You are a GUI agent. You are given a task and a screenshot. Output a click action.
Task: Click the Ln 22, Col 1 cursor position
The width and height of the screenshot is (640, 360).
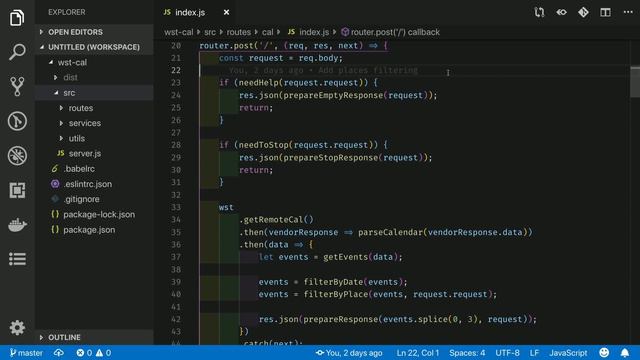click(418, 353)
